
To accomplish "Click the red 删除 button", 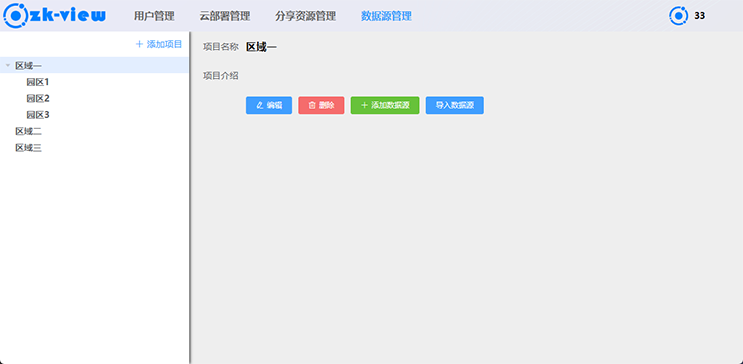I will point(321,105).
